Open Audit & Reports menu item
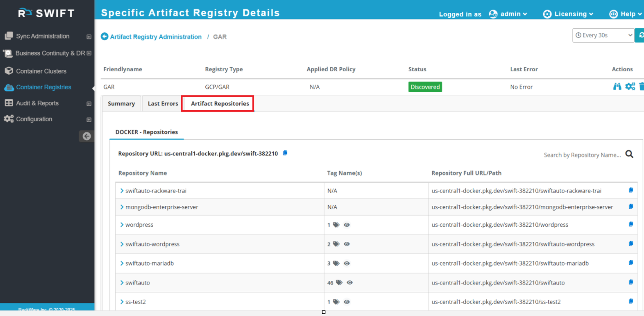 coord(37,103)
